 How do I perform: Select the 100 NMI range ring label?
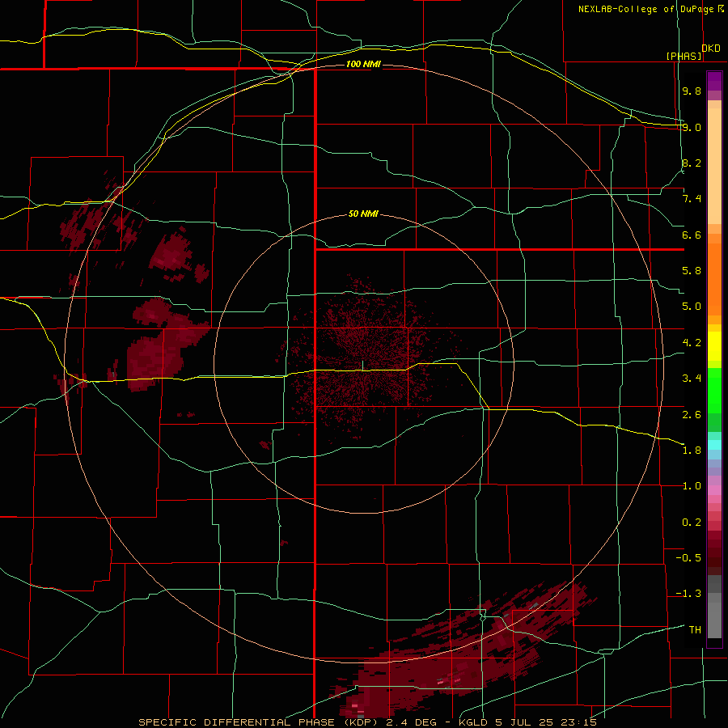[x=363, y=64]
